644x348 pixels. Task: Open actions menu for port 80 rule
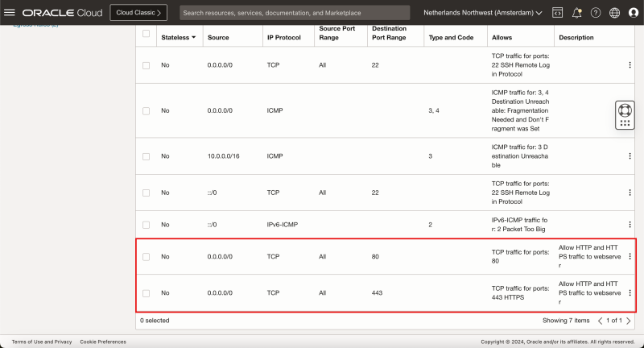click(630, 256)
